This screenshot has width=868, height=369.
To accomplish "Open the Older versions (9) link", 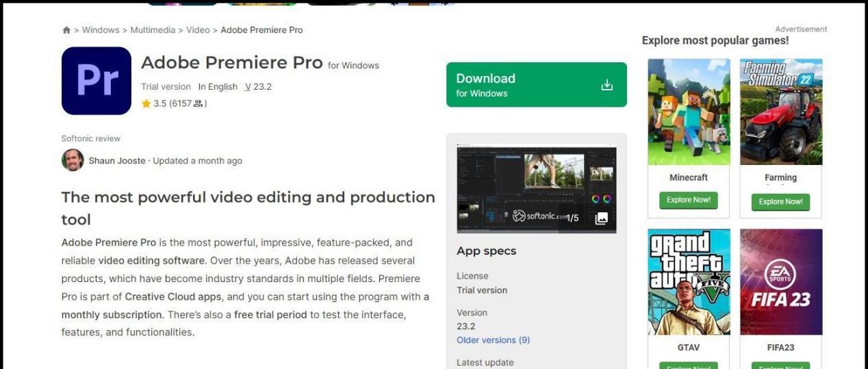I will 493,340.
